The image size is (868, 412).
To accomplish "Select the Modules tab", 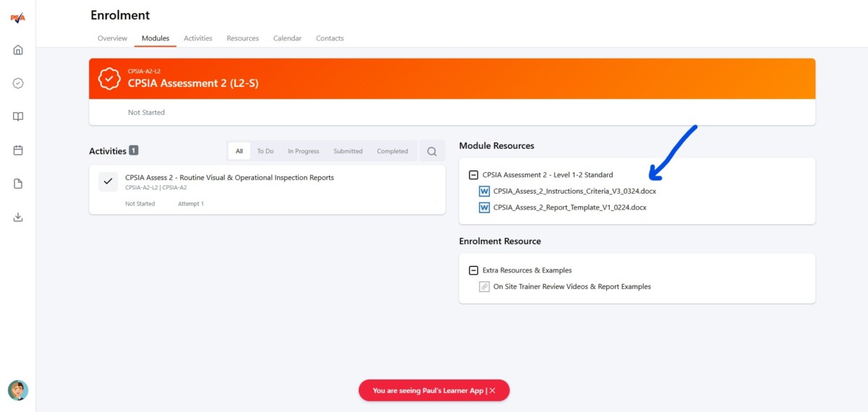I will coord(156,38).
